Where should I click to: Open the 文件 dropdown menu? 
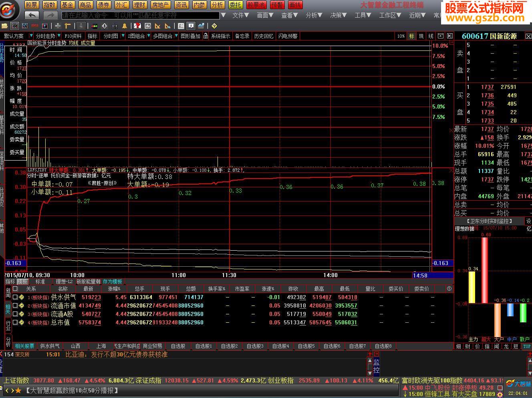(x=241, y=15)
